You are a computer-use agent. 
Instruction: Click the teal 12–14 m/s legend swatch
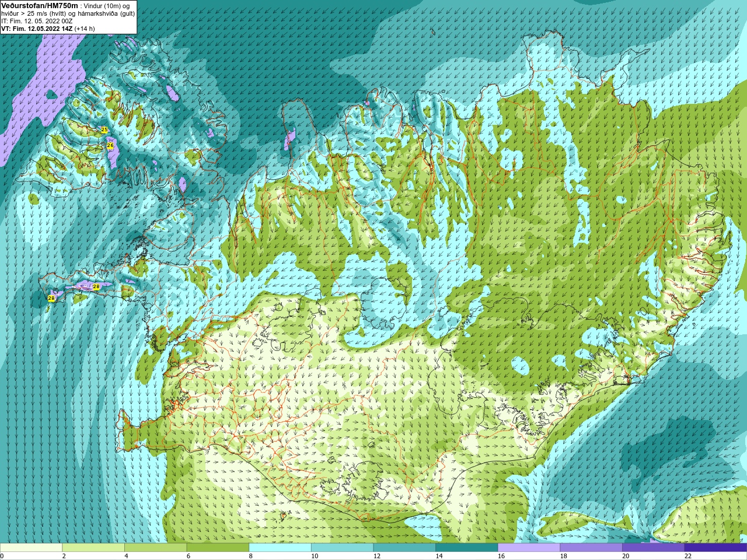(x=404, y=548)
